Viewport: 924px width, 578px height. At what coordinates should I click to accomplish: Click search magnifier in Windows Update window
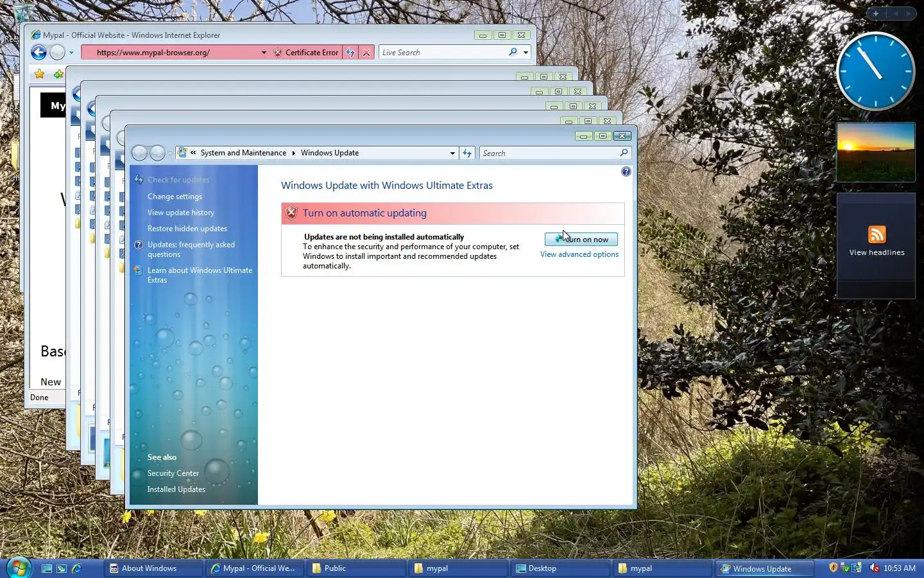click(624, 153)
